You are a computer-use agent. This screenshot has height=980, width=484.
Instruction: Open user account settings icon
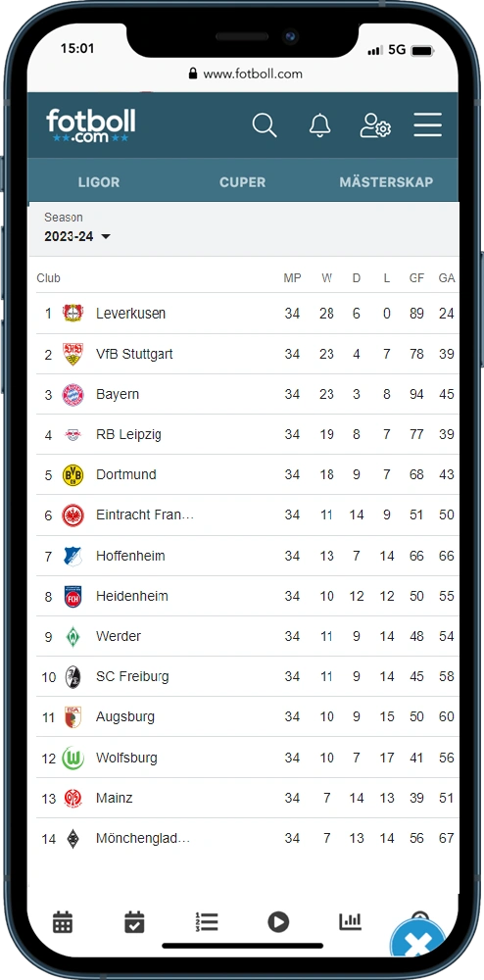coord(375,125)
